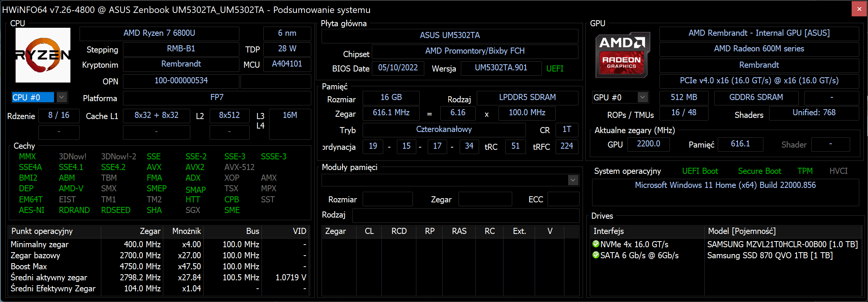Viewport: 868px width, 302px height.
Task: Click the HVCI status label
Action: [x=839, y=171]
